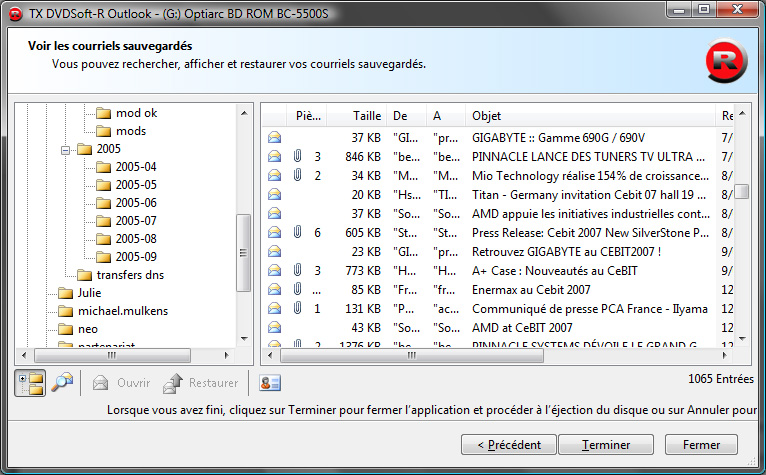The height and width of the screenshot is (475, 766).
Task: Click subject 'AMD at CeBIT 2007'
Action: (x=522, y=328)
